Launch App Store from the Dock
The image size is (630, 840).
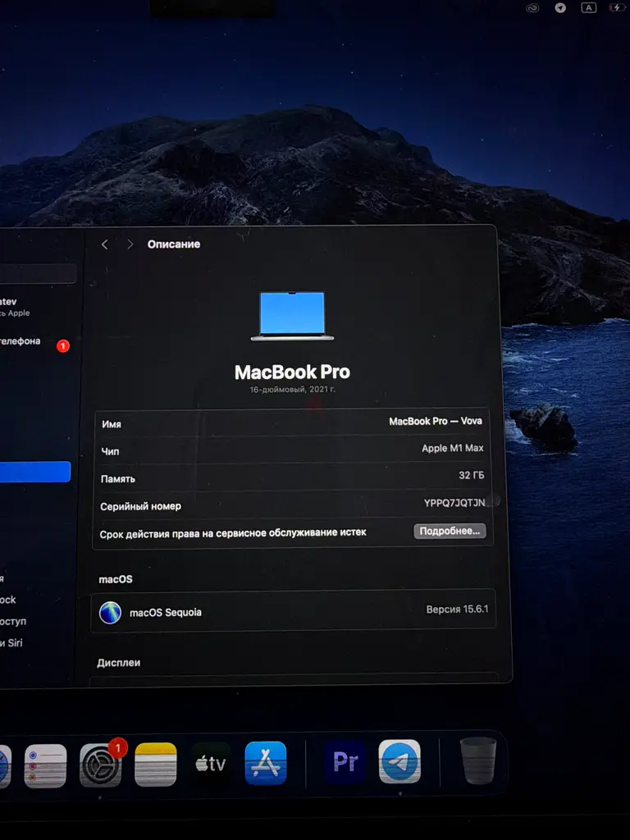coord(266,763)
